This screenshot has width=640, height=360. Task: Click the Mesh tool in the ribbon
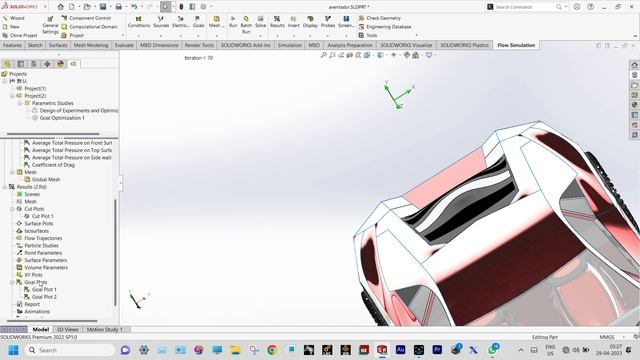point(216,22)
